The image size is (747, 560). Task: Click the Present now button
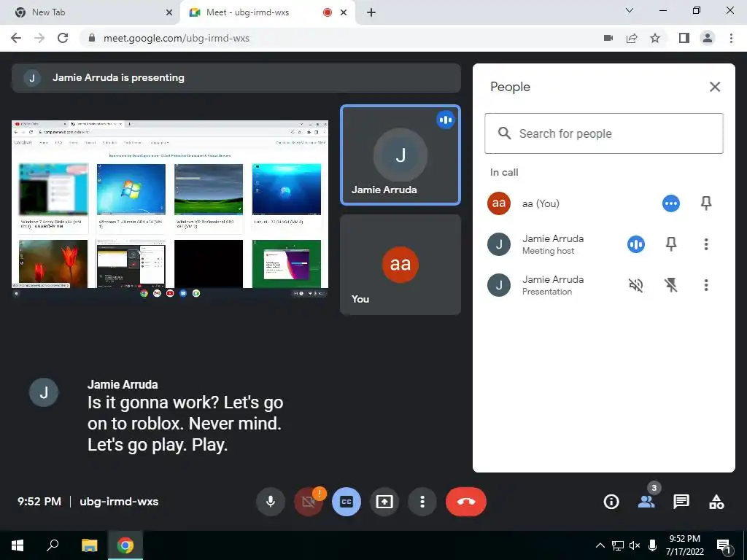point(384,502)
